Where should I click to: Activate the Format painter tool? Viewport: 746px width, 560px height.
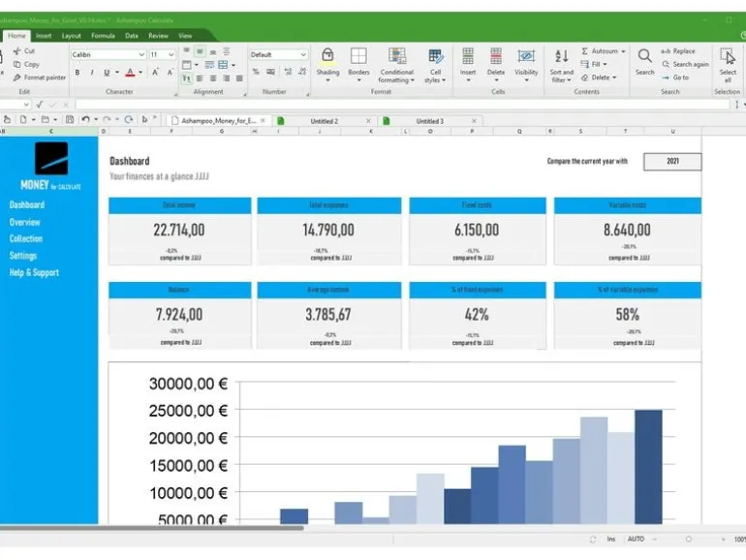(40, 78)
